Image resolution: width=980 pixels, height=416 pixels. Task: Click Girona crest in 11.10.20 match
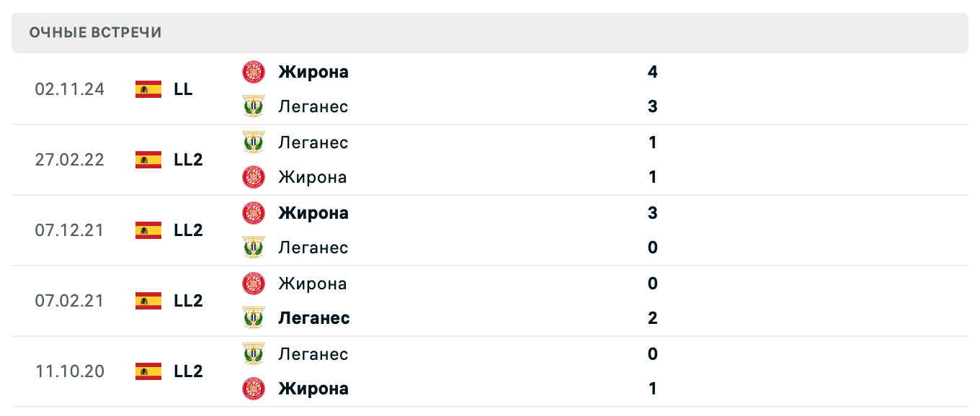(254, 389)
